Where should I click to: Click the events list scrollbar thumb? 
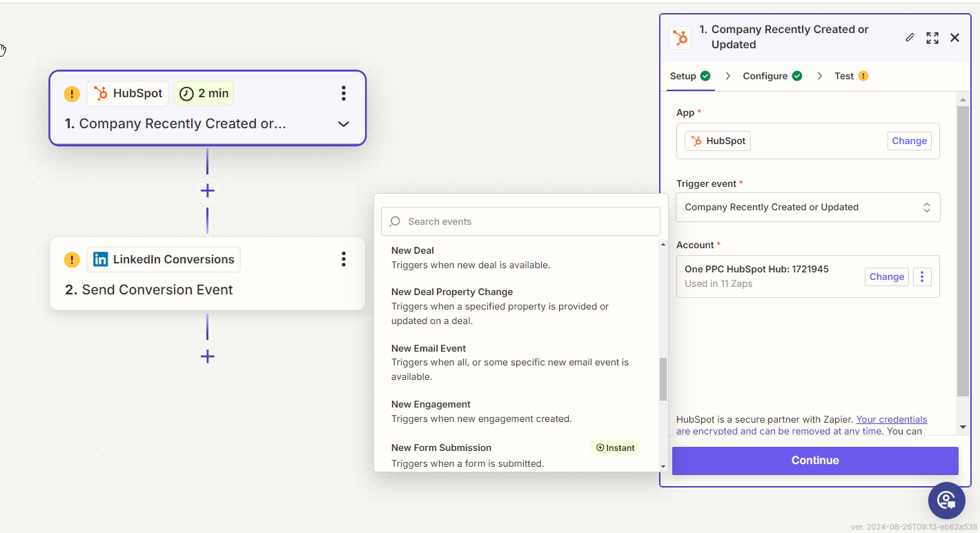[663, 379]
